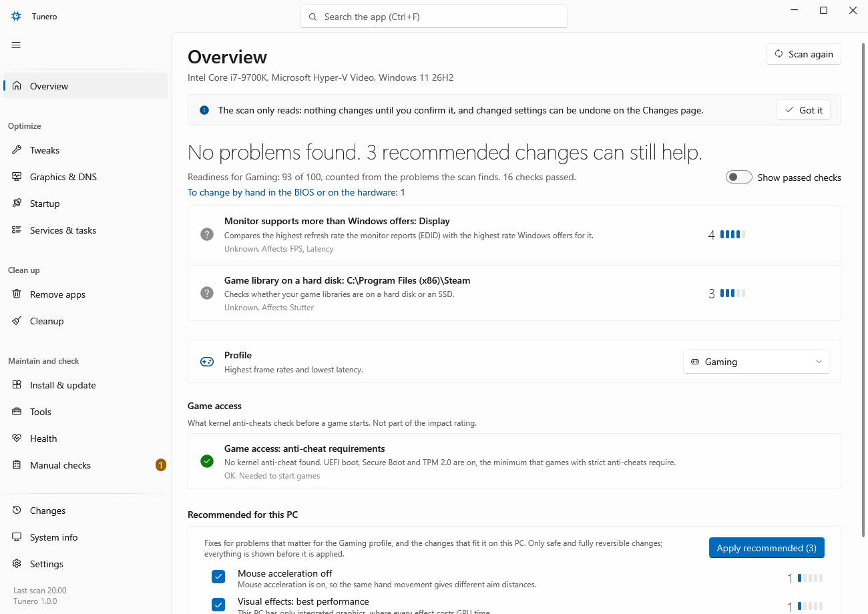Click the blue info icon in the banner

(x=204, y=110)
